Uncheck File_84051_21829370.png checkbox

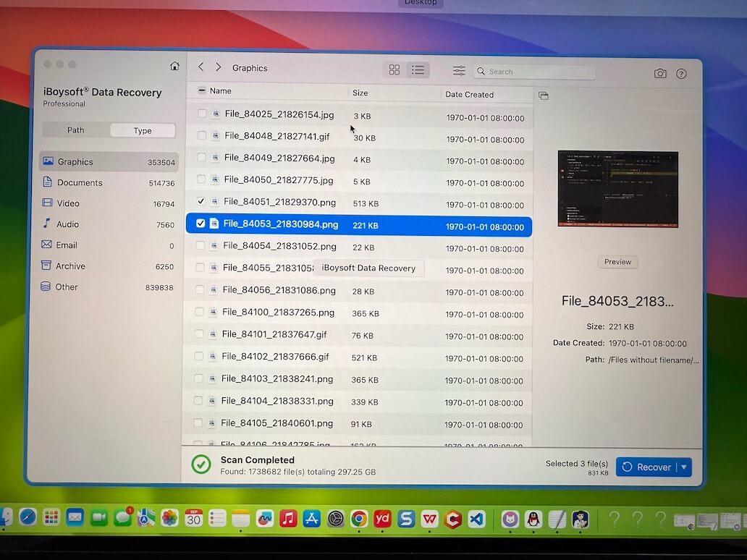click(x=201, y=201)
